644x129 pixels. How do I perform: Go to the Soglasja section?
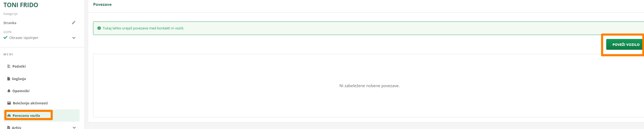point(19,79)
